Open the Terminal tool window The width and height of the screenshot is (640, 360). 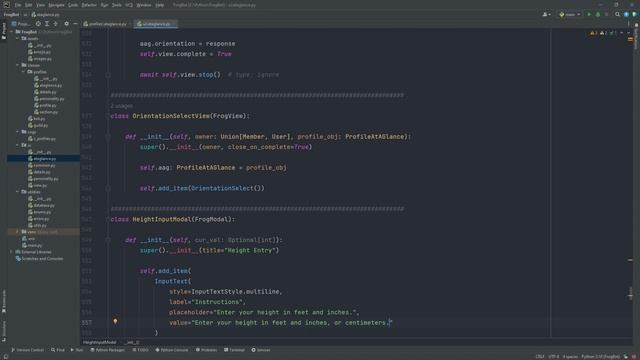coord(234,350)
